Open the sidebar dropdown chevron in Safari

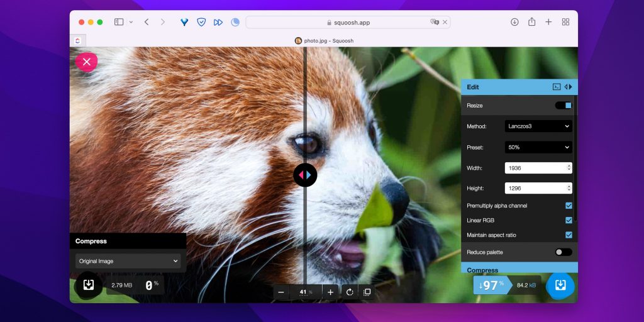pyautogui.click(x=131, y=22)
